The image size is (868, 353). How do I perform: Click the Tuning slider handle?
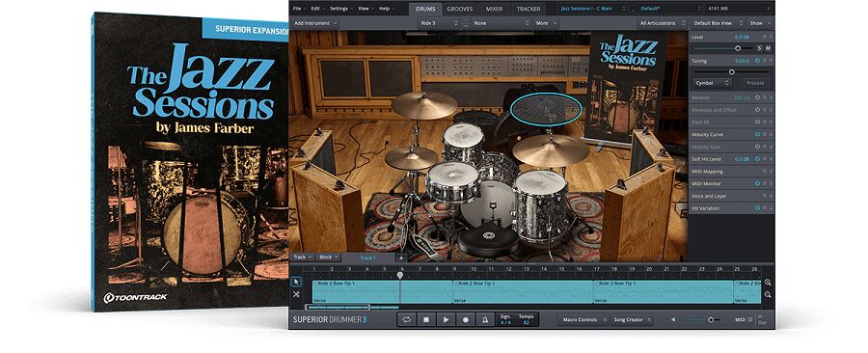(x=732, y=72)
